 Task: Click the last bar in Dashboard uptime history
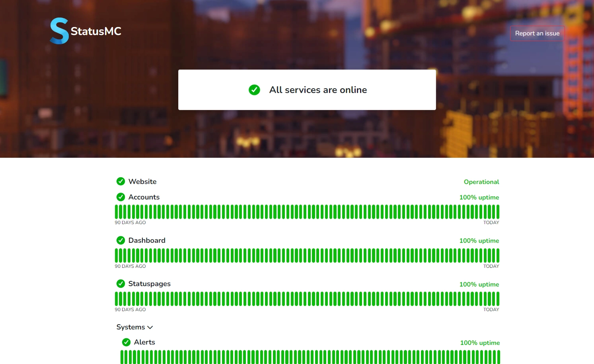pyautogui.click(x=498, y=256)
